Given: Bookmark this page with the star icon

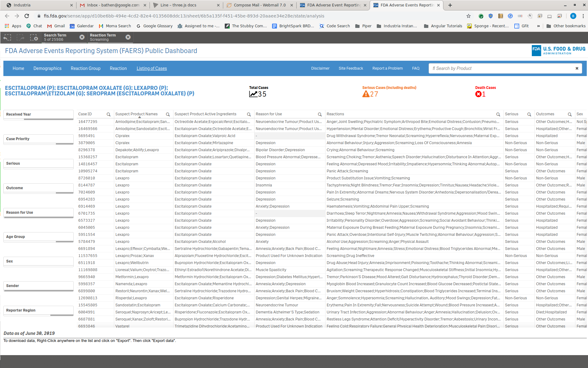Looking at the screenshot, I should (x=469, y=16).
